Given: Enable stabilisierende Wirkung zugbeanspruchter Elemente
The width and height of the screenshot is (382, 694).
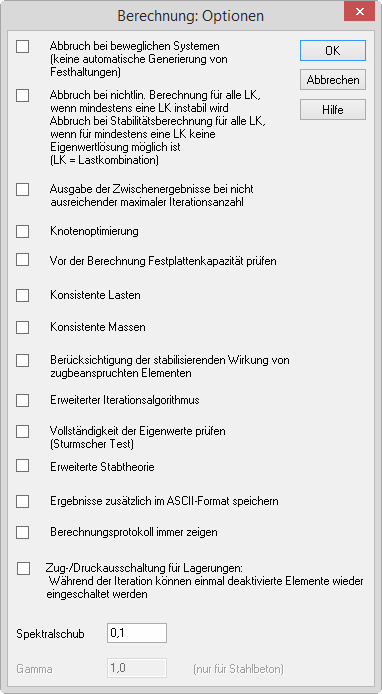Looking at the screenshot, I should coord(23,360).
